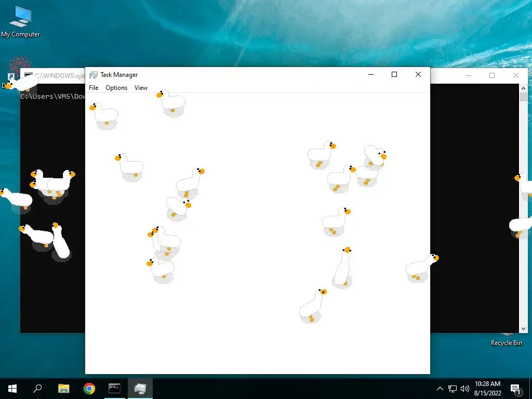The image size is (532, 399).
Task: Switch to the Command Prompt taskbar button
Action: (x=114, y=389)
